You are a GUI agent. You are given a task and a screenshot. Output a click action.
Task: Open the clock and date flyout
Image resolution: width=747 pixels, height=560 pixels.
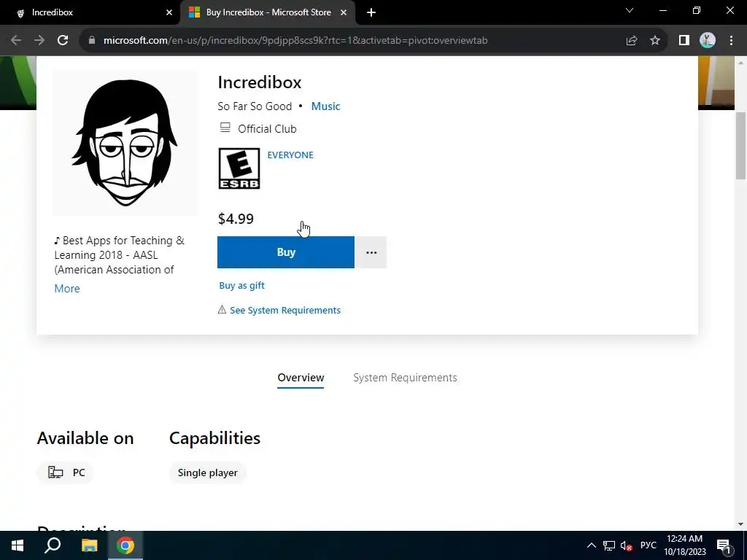684,545
